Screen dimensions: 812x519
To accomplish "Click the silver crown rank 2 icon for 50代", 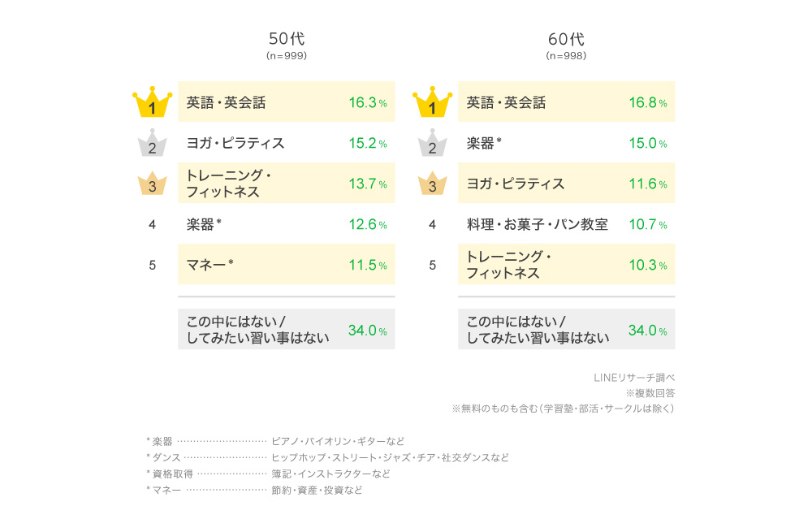I will (x=153, y=143).
